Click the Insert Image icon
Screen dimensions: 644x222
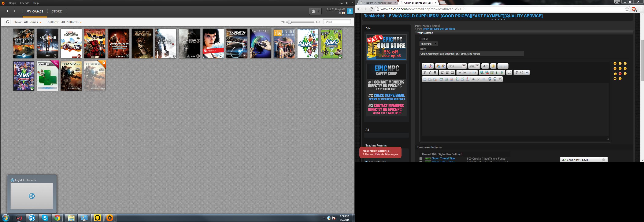click(492, 73)
